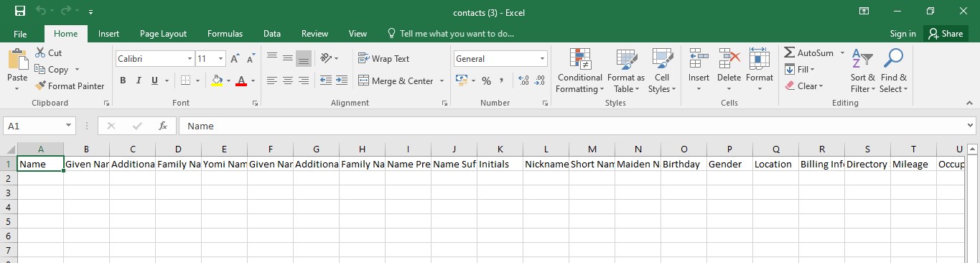Open Find & Select

894,70
